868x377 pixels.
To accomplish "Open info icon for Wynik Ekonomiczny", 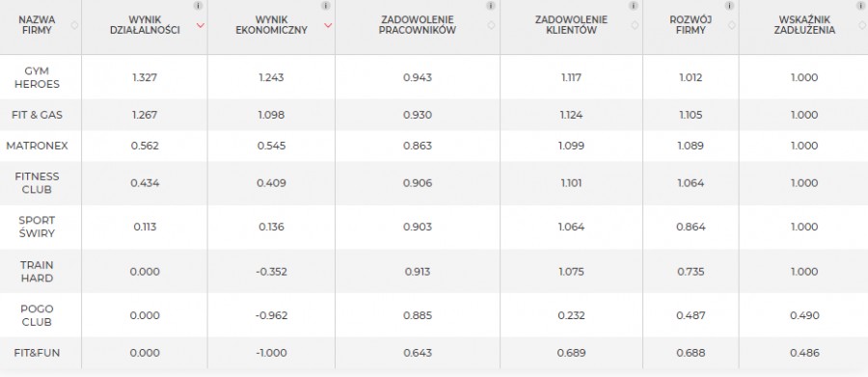I will click(x=326, y=6).
